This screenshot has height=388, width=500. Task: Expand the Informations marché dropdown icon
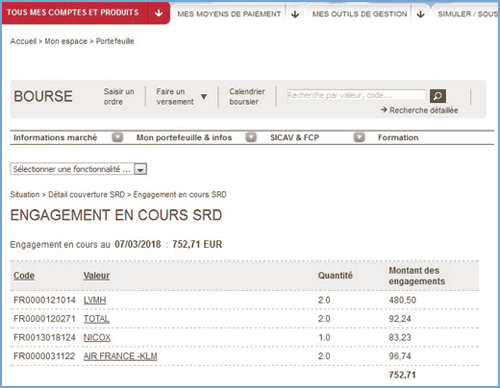pos(117,137)
